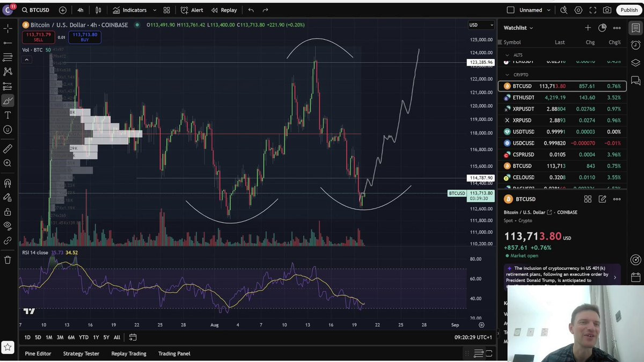The width and height of the screenshot is (644, 362).
Task: Select ETHUSDT row in the watchlist
Action: (x=562, y=98)
